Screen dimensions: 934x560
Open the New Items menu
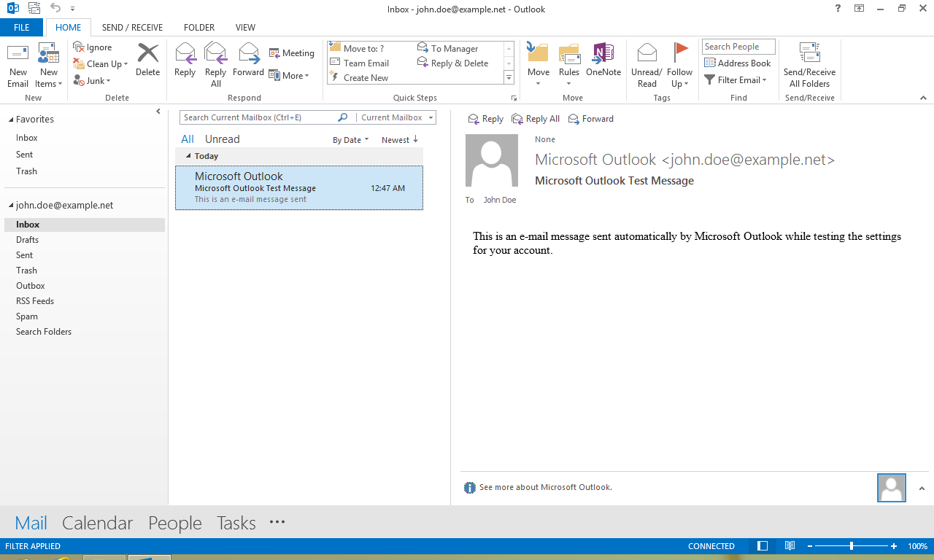49,66
